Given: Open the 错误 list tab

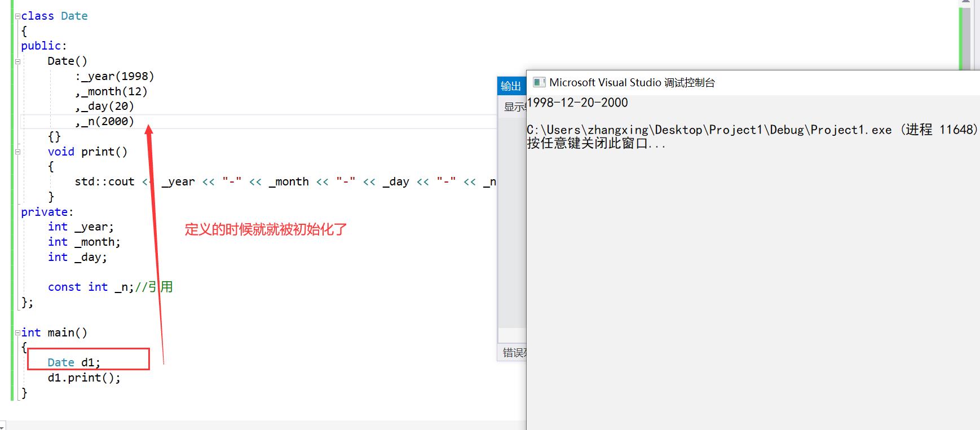Looking at the screenshot, I should 515,353.
